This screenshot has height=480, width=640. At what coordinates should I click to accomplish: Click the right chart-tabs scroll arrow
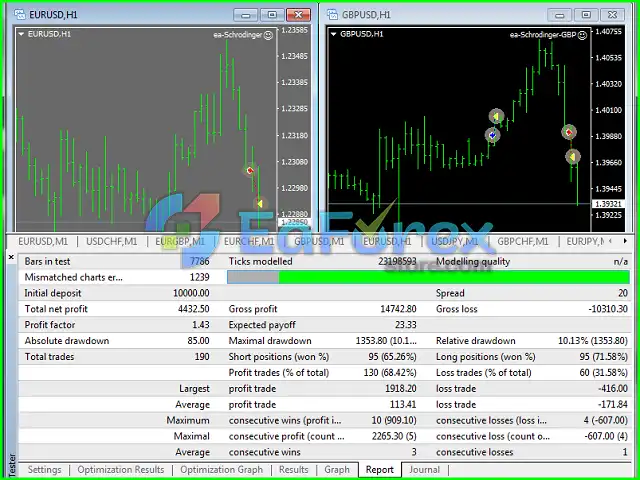coord(625,241)
